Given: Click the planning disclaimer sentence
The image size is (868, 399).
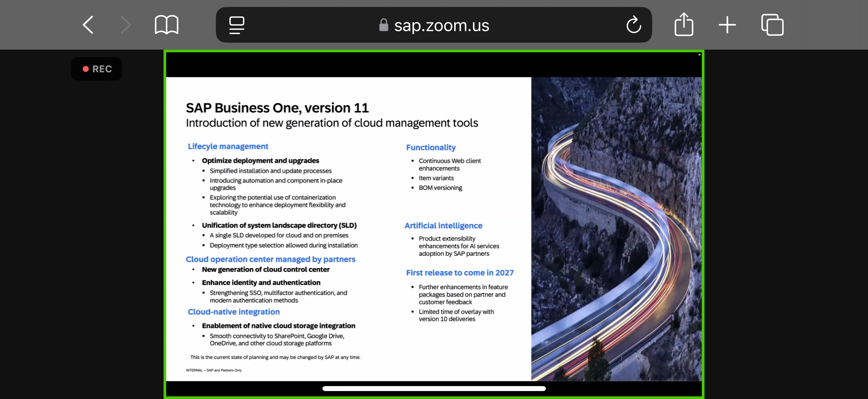Looking at the screenshot, I should tap(275, 357).
